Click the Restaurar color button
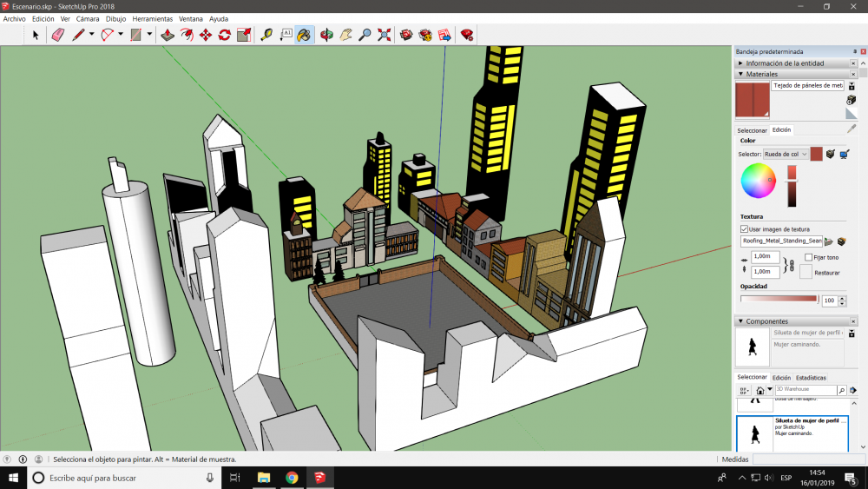 [x=806, y=272]
